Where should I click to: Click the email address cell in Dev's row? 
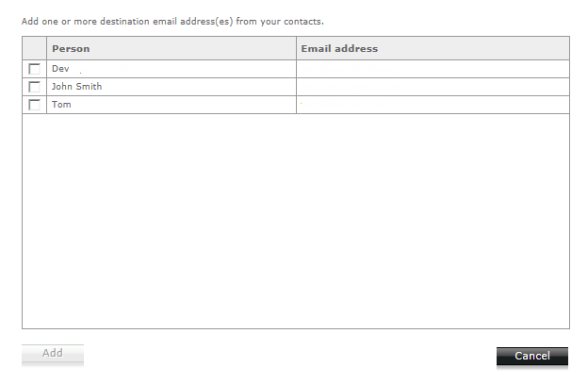pos(433,69)
